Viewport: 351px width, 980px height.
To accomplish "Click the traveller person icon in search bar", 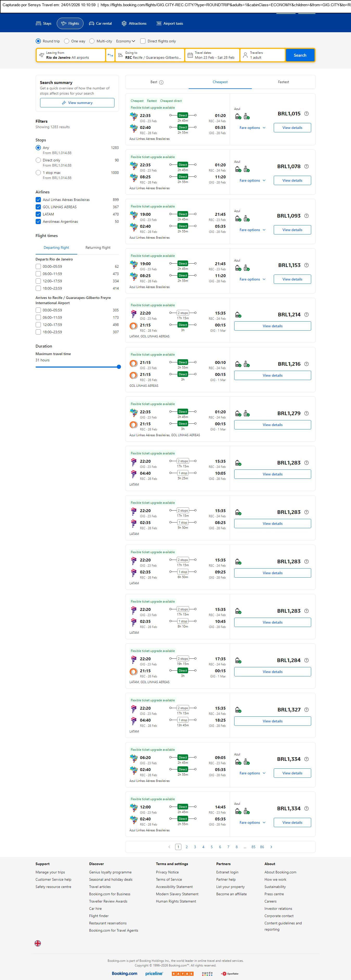I will [245, 55].
